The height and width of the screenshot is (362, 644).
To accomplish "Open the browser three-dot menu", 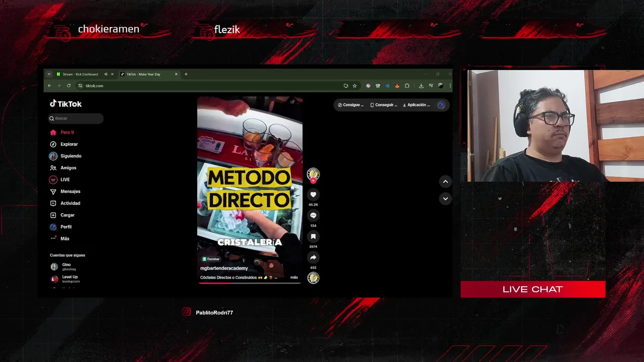I will (x=450, y=86).
